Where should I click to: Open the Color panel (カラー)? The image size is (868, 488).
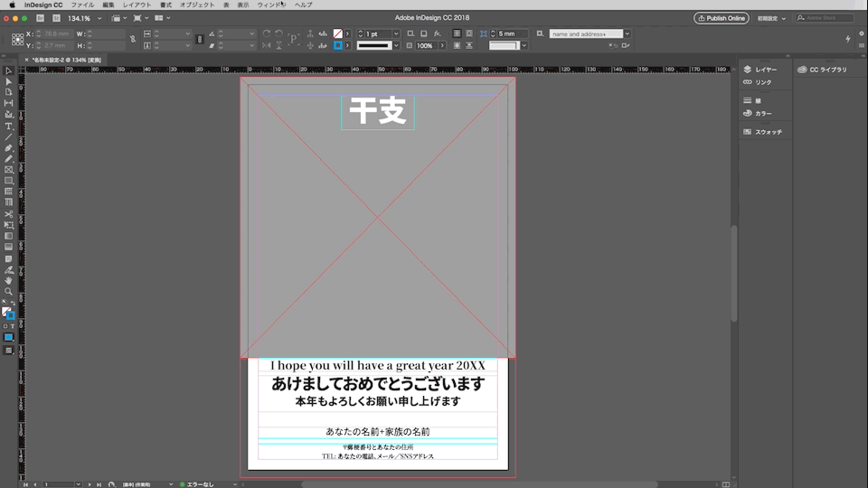pos(758,114)
